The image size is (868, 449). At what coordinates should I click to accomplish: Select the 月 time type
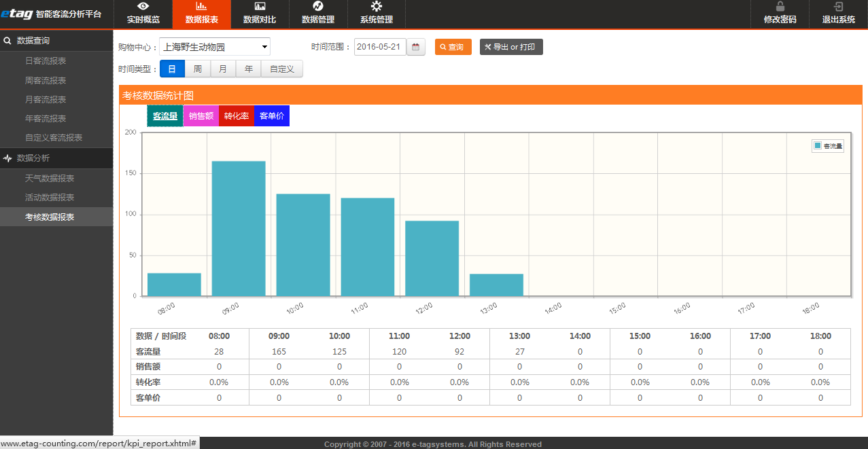[223, 69]
